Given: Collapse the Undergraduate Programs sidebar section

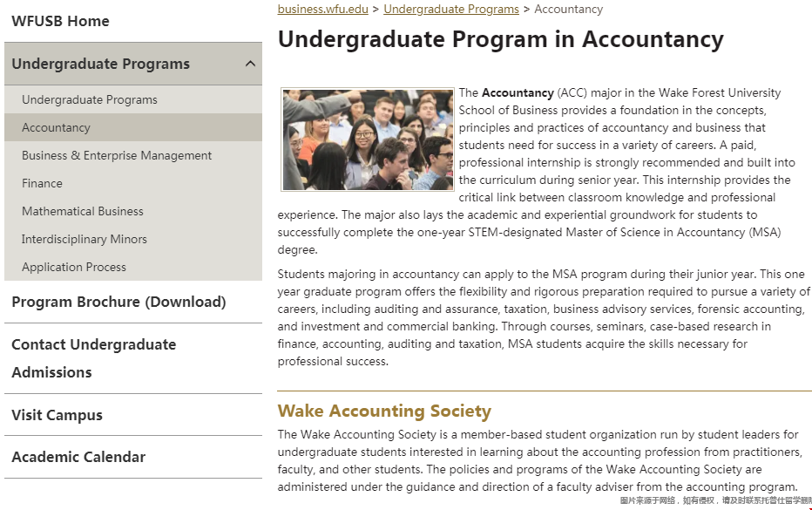Looking at the screenshot, I should pyautogui.click(x=252, y=64).
